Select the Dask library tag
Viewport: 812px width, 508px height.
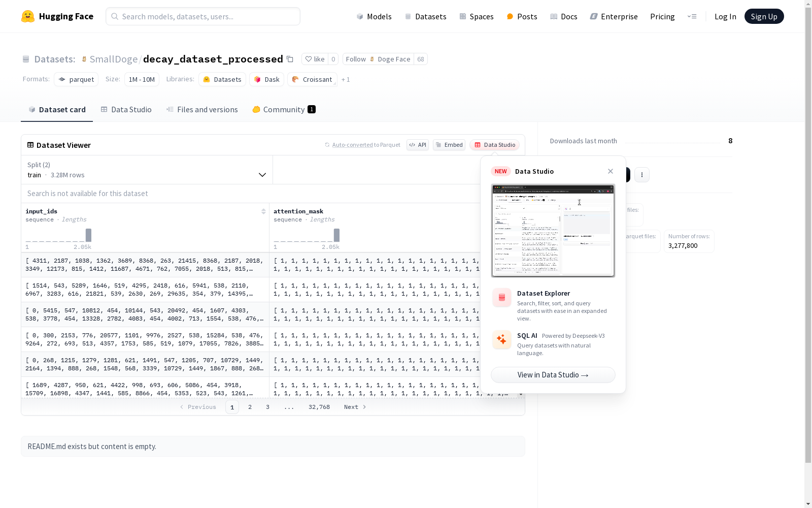[266, 79]
